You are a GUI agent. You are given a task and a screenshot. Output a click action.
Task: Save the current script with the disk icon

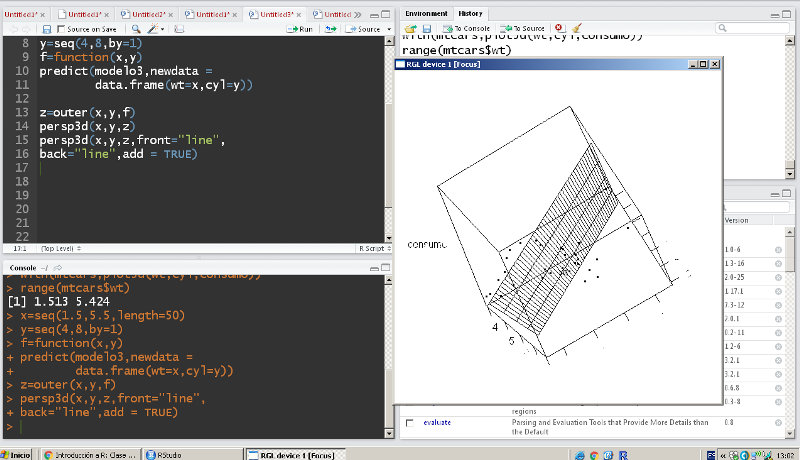45,30
